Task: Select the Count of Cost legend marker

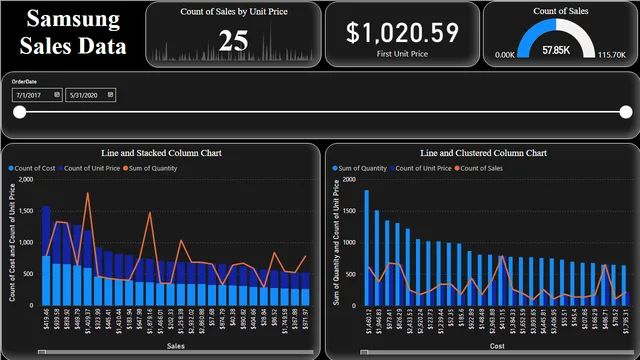Action: tap(11, 168)
